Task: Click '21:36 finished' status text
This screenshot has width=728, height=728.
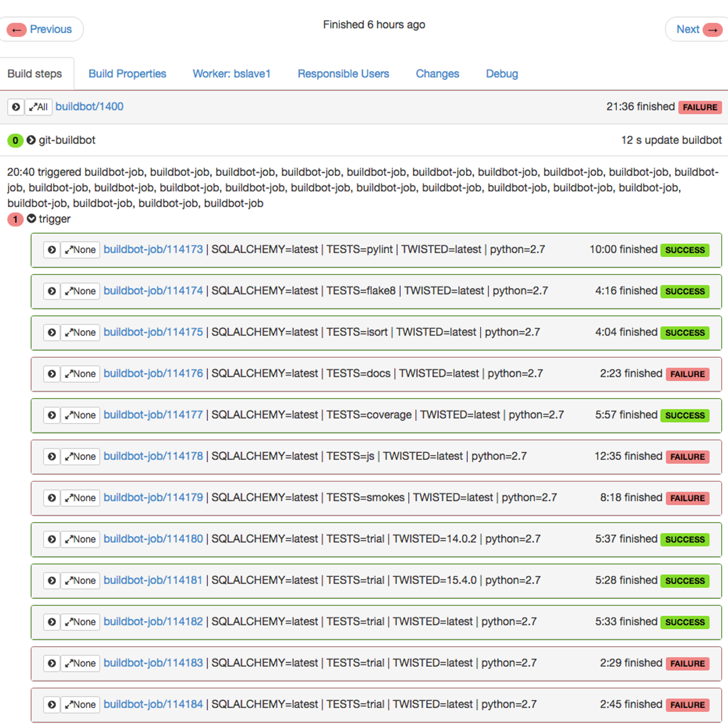Action: pos(640,106)
